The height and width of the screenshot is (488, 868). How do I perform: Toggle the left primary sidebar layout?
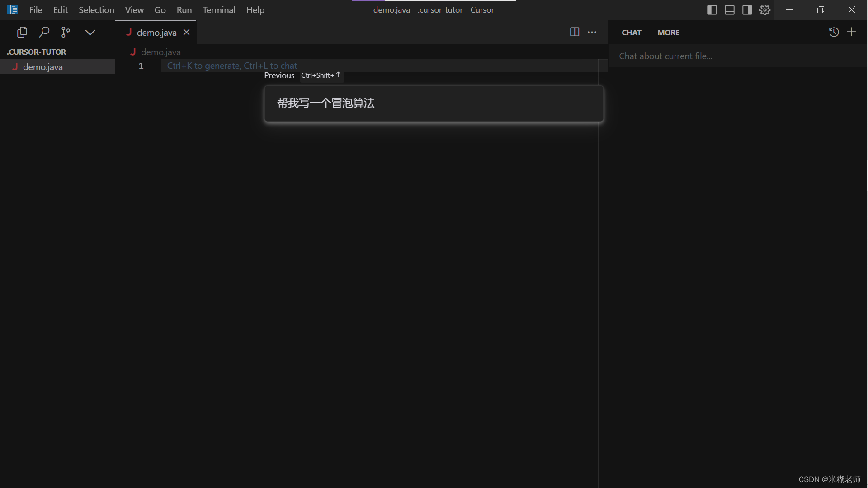(x=712, y=10)
